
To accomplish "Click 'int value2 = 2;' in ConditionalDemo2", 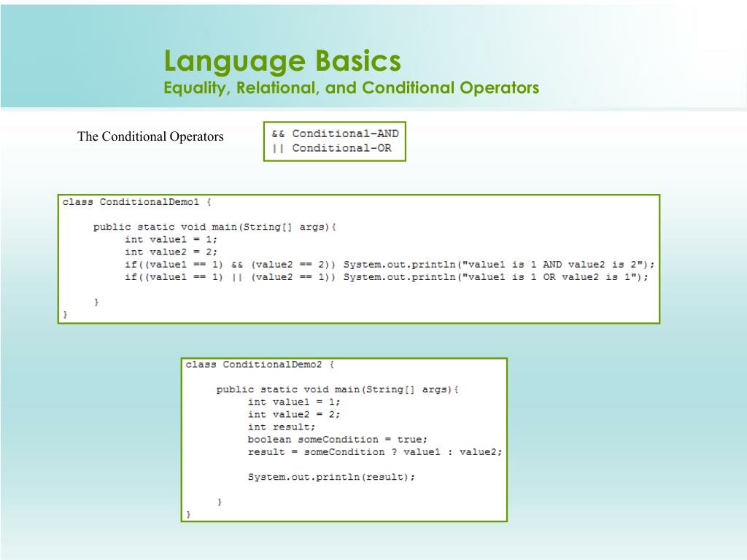I will pos(294,414).
